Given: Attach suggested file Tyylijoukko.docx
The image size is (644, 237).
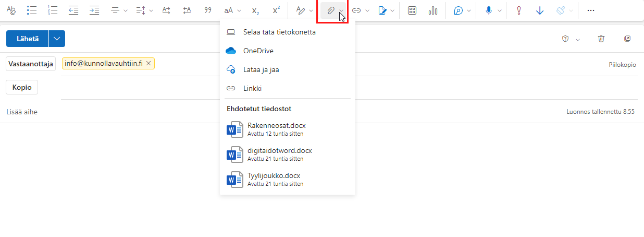Looking at the screenshot, I should [288, 180].
